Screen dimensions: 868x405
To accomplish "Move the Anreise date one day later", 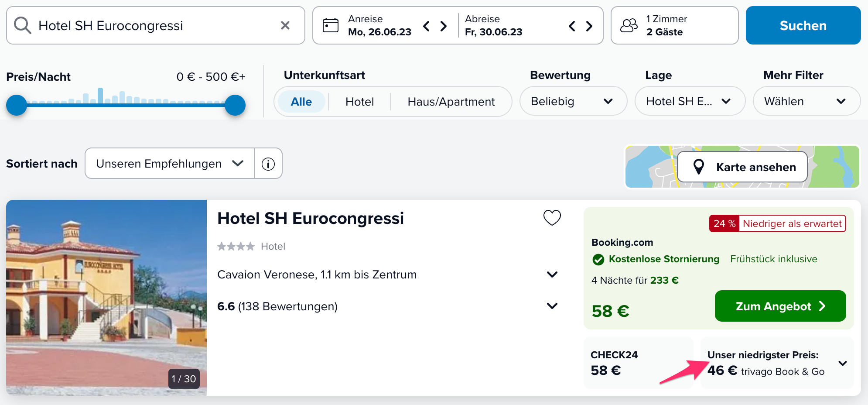I will pyautogui.click(x=444, y=26).
